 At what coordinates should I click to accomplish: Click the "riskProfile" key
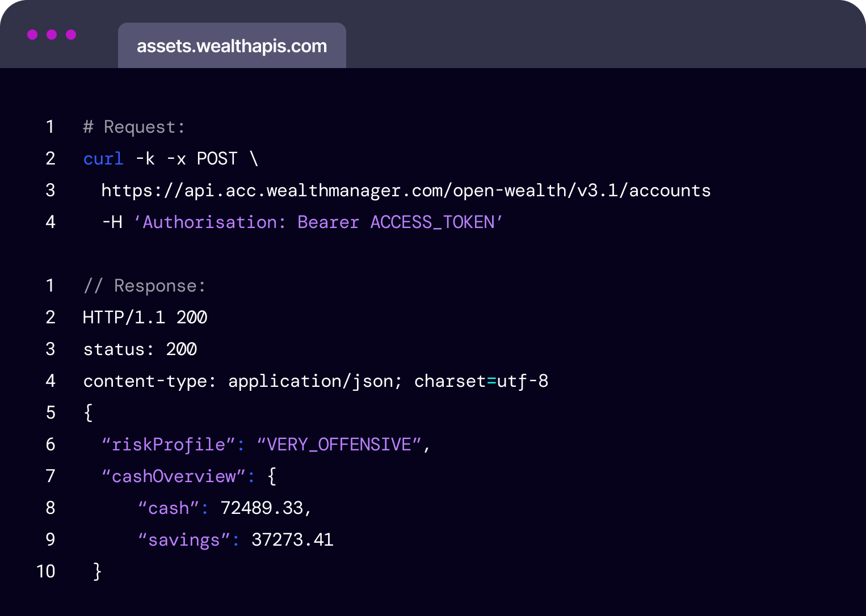[x=168, y=445]
